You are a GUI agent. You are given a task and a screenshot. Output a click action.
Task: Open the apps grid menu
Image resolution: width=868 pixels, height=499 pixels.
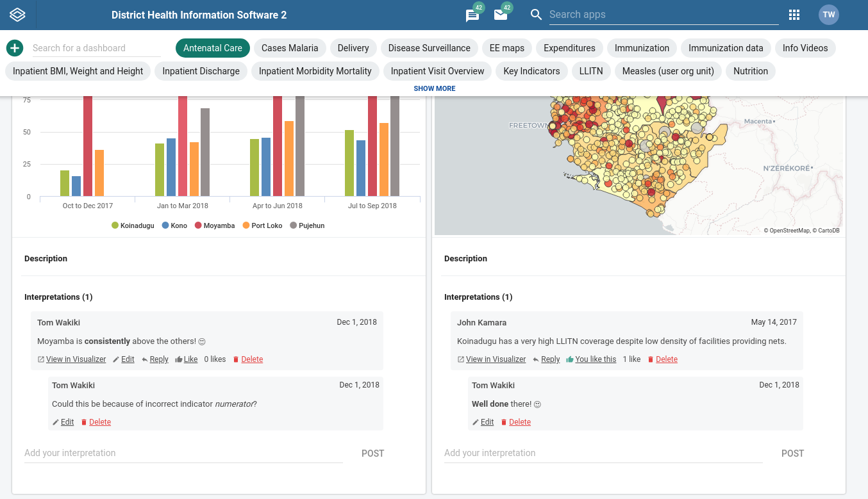[x=794, y=15]
